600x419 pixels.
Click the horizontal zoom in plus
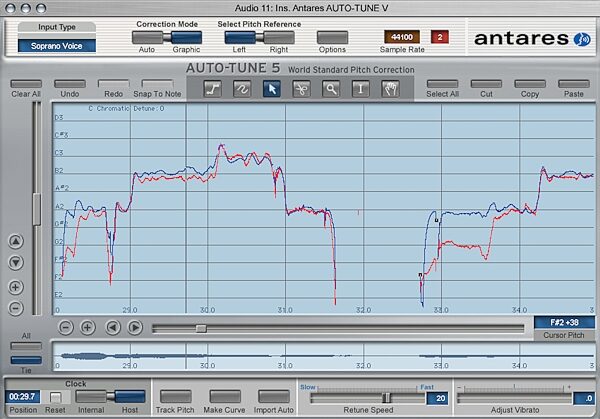[x=88, y=328]
